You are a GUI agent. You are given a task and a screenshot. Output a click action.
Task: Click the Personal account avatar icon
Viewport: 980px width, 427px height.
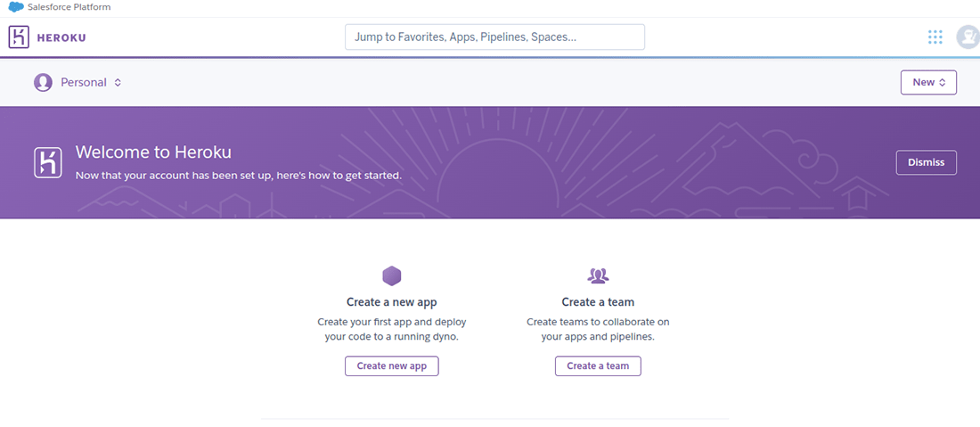[43, 83]
